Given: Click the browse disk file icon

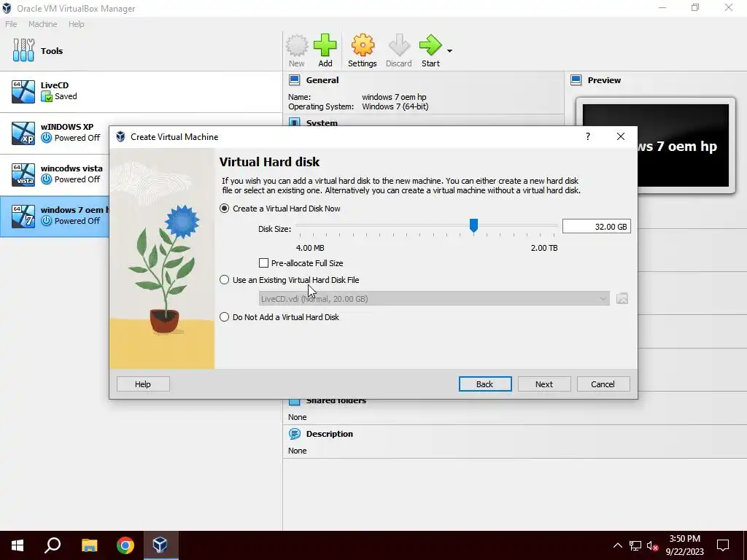Looking at the screenshot, I should [622, 298].
